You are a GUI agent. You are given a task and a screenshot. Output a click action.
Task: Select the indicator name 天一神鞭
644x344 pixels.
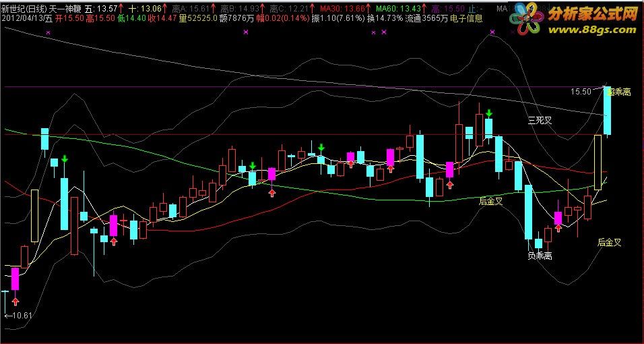(x=66, y=8)
